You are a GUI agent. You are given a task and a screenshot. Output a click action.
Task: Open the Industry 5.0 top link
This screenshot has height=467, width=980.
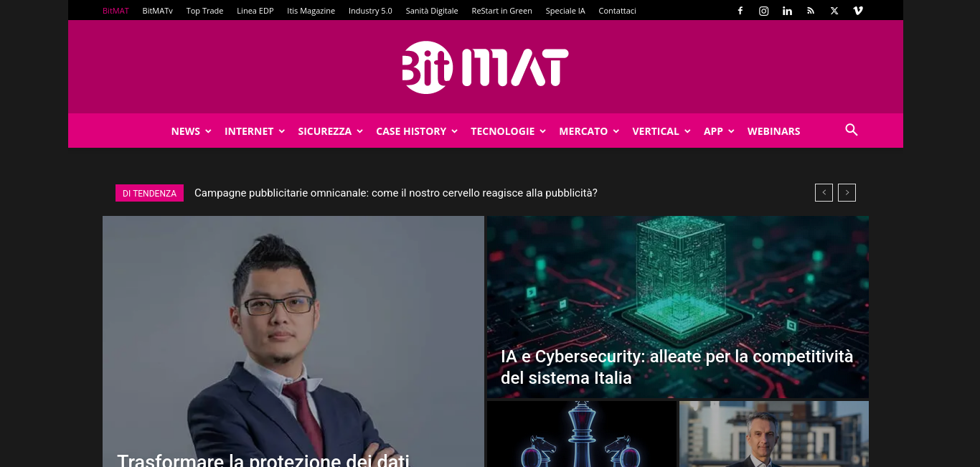pos(370,11)
